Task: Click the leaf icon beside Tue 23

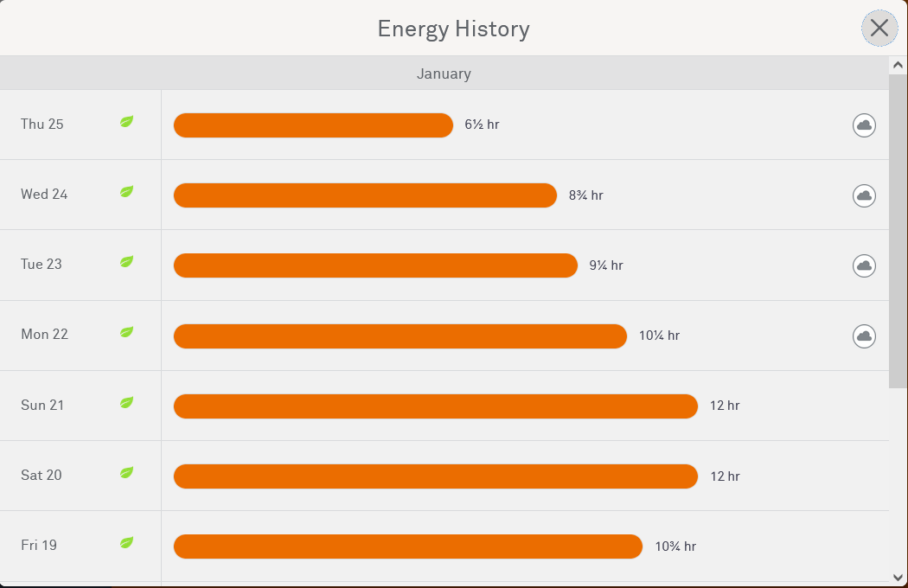Action: (126, 262)
